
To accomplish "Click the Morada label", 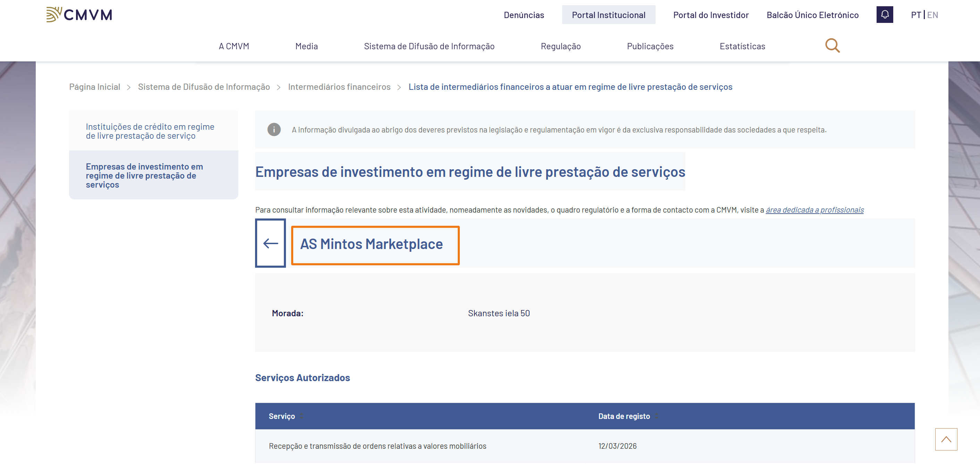I will (287, 313).
